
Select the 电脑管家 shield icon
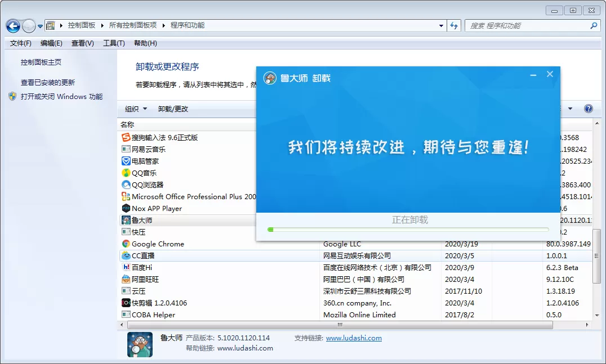click(126, 161)
